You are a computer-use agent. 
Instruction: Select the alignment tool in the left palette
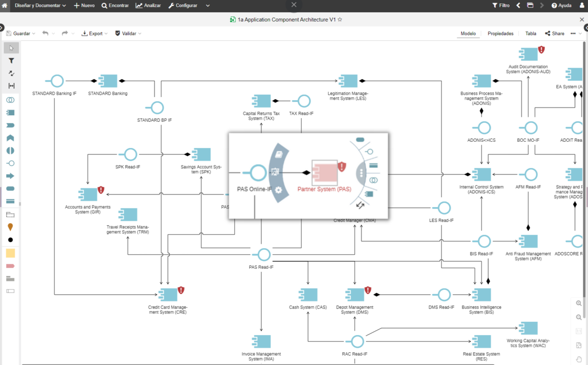pos(11,86)
